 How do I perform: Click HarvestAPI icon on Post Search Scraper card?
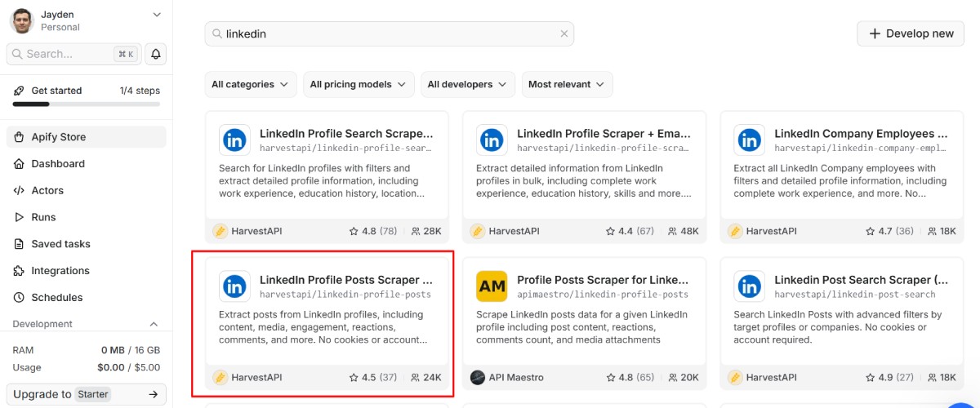tap(735, 377)
